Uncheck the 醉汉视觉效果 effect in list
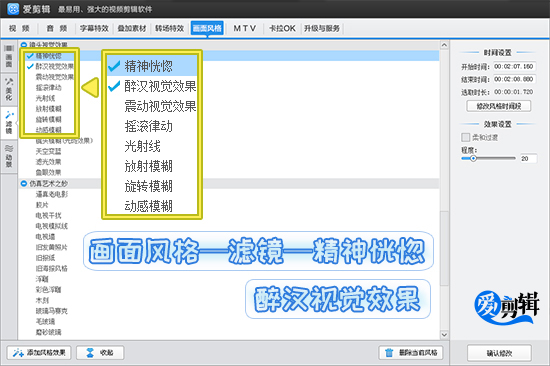Screen dimensions: 550x366 click(x=30, y=66)
